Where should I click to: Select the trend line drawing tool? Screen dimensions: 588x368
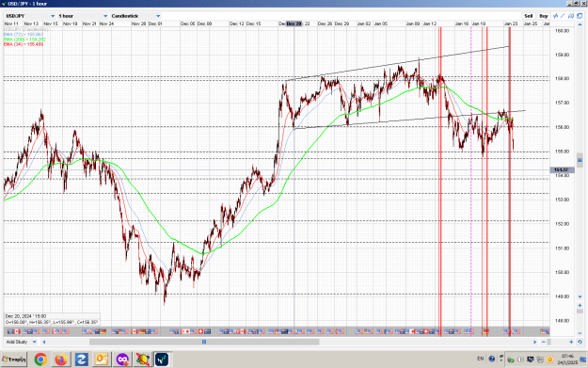[x=563, y=16]
